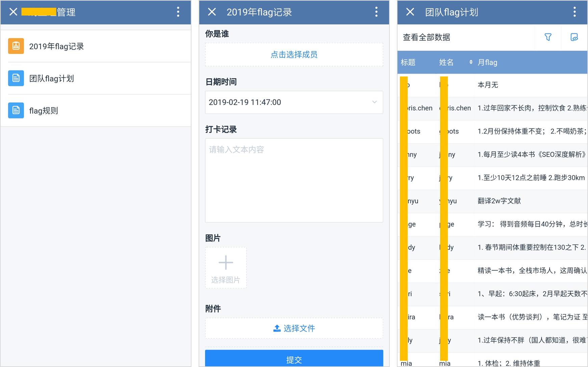Open the flag规则 document icon

pos(16,110)
